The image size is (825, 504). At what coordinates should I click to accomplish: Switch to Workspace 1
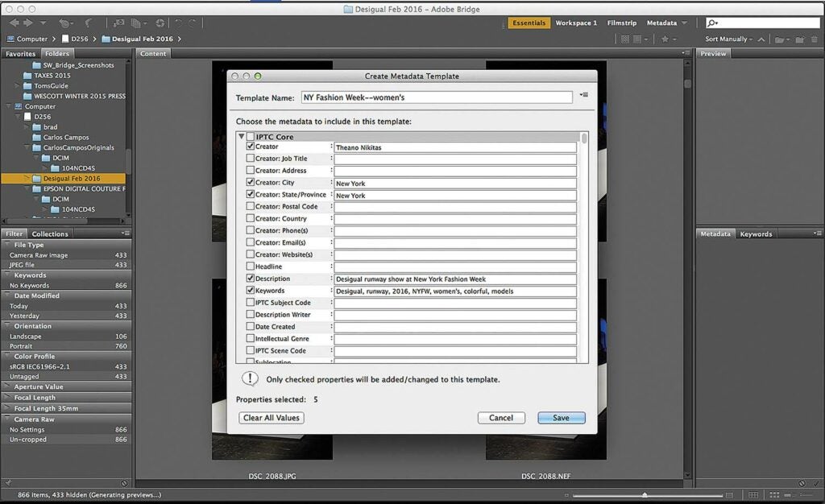576,23
